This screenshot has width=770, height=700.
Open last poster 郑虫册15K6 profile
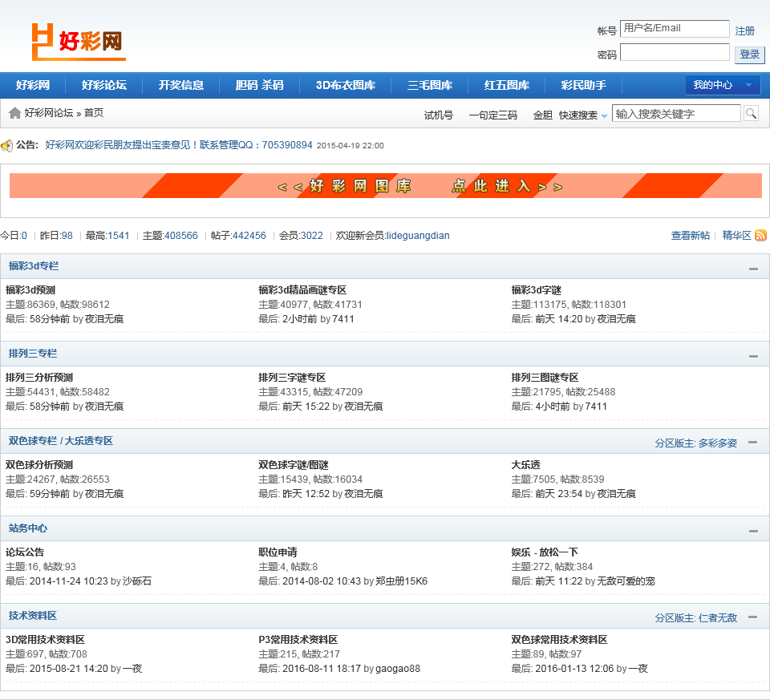[x=402, y=581]
